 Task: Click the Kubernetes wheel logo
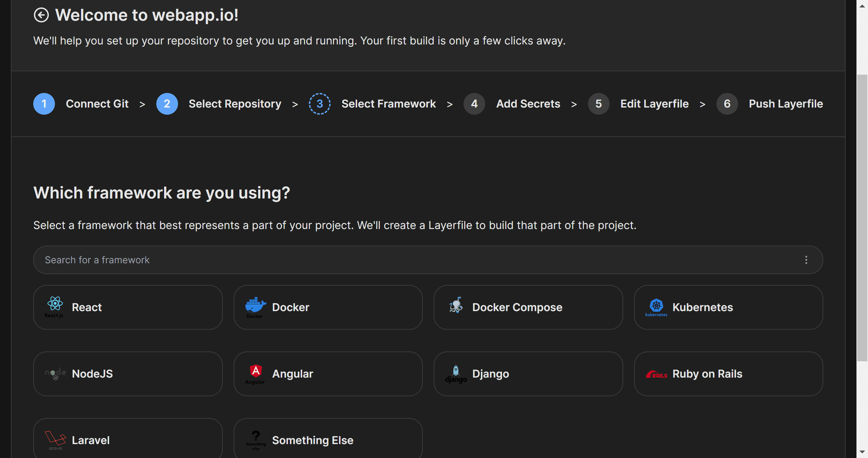point(656,305)
